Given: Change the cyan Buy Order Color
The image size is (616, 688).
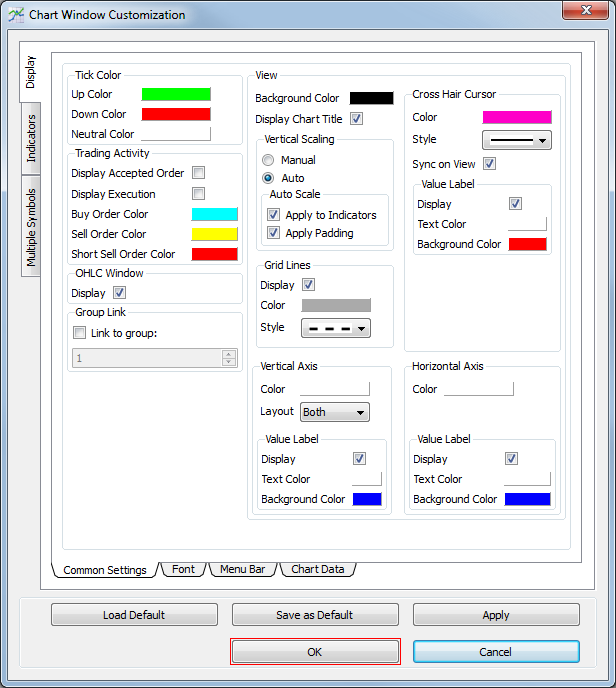Looking at the screenshot, I should (x=214, y=214).
